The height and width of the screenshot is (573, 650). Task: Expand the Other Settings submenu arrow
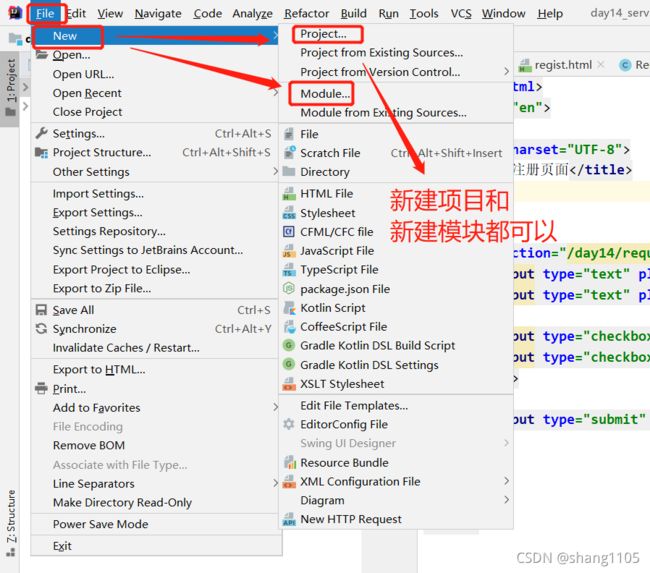(275, 171)
